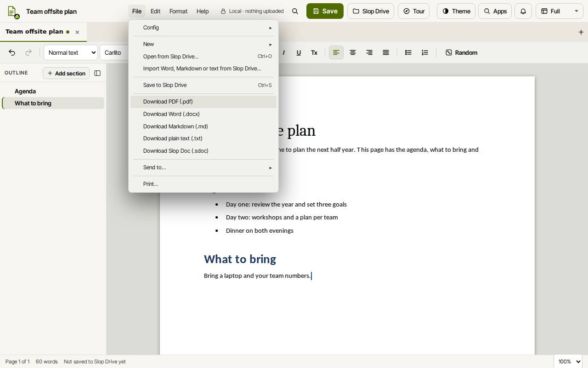The height and width of the screenshot is (368, 588).
Task: Expand the New submenu
Action: (204, 44)
